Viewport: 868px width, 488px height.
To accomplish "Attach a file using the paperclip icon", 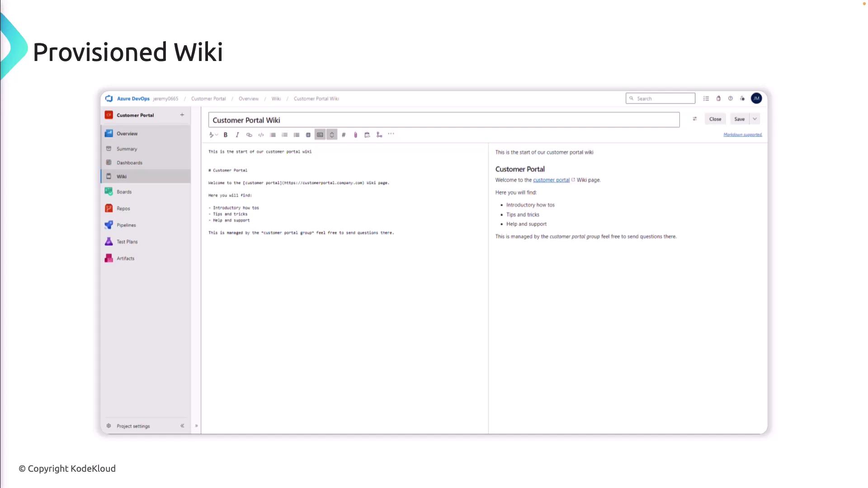I will click(x=355, y=135).
